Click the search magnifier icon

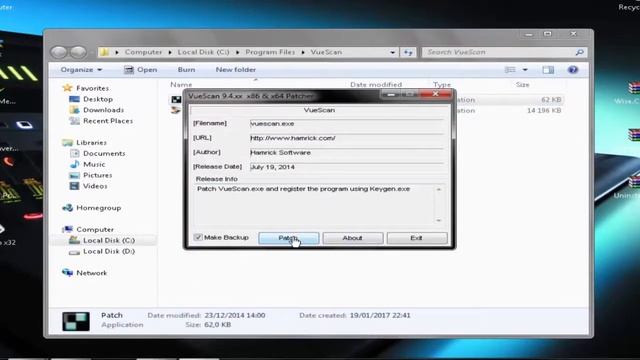click(579, 52)
